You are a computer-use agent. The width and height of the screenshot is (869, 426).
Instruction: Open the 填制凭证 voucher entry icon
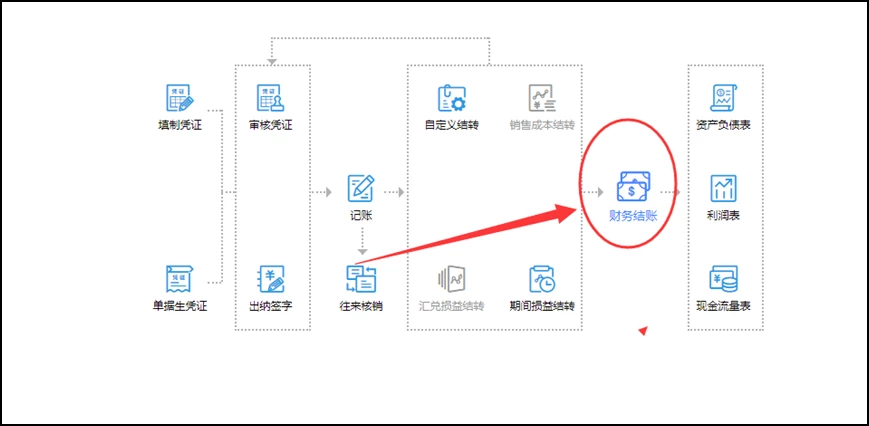pos(180,98)
